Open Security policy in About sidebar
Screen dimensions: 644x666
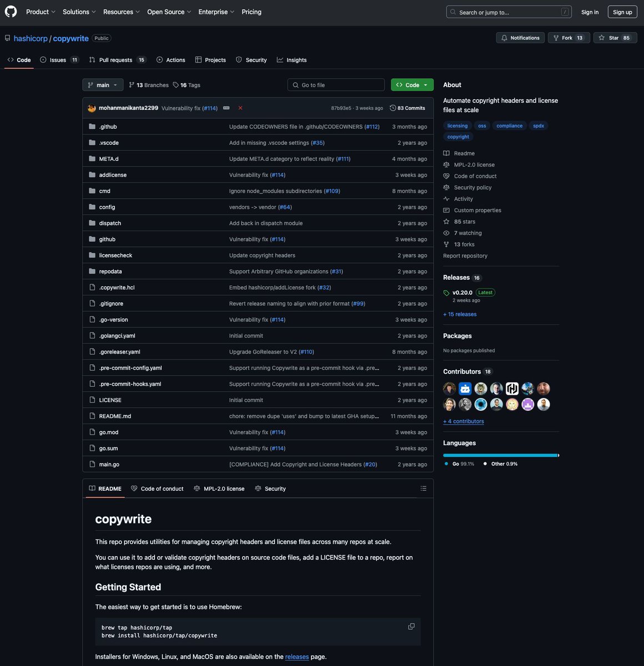point(467,188)
